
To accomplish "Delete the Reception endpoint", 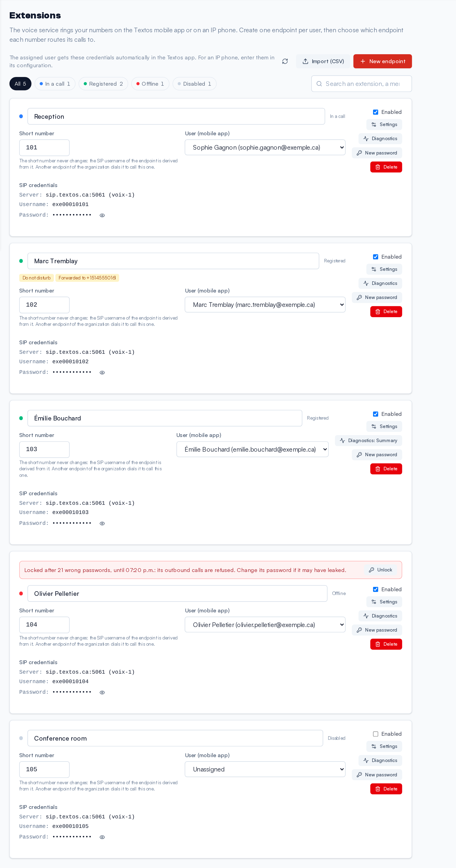I will tap(386, 167).
